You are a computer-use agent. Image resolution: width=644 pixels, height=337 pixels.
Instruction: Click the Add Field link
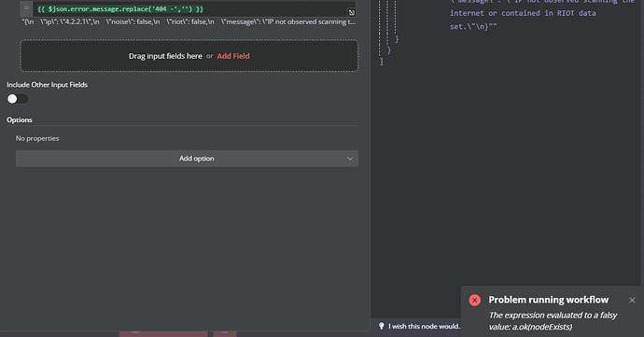(x=233, y=56)
